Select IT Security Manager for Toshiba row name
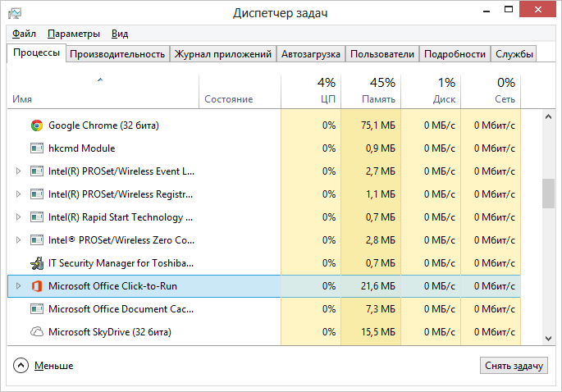Image resolution: width=562 pixels, height=392 pixels. [121, 263]
